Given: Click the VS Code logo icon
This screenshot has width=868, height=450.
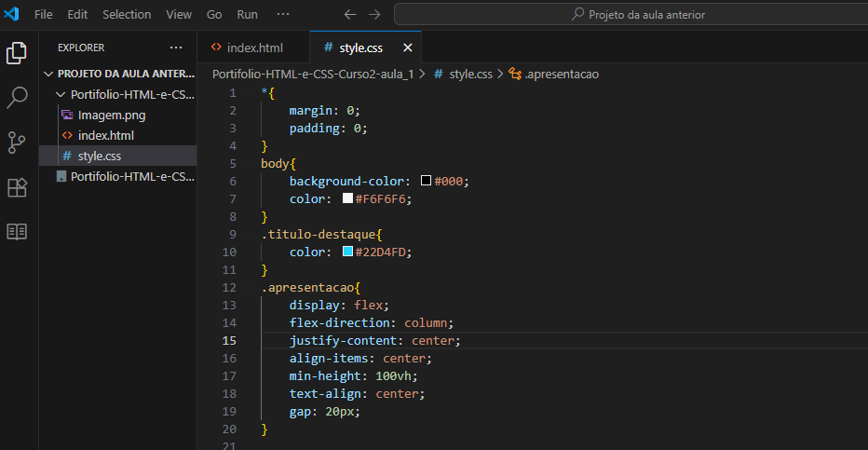Looking at the screenshot, I should (x=11, y=14).
